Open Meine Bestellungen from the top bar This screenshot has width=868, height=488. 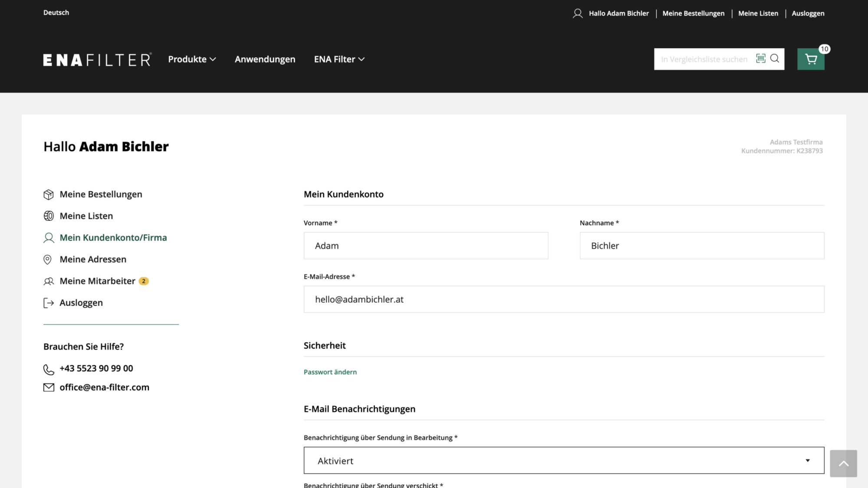(x=693, y=13)
